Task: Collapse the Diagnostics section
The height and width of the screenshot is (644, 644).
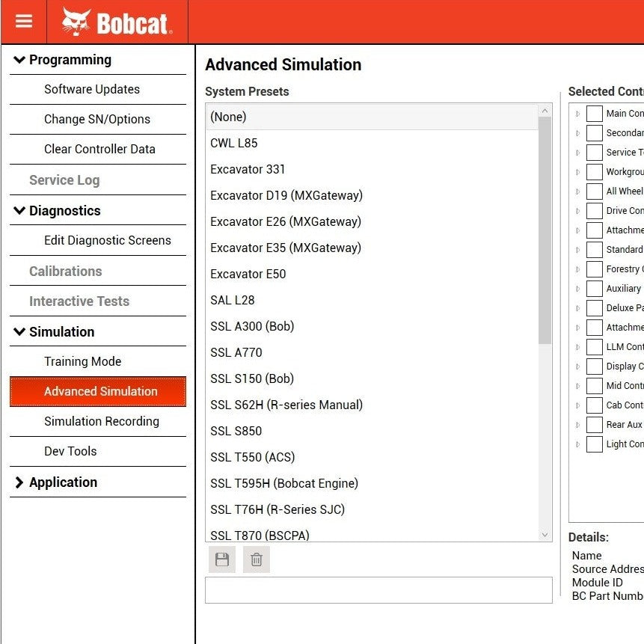Action: coord(19,211)
